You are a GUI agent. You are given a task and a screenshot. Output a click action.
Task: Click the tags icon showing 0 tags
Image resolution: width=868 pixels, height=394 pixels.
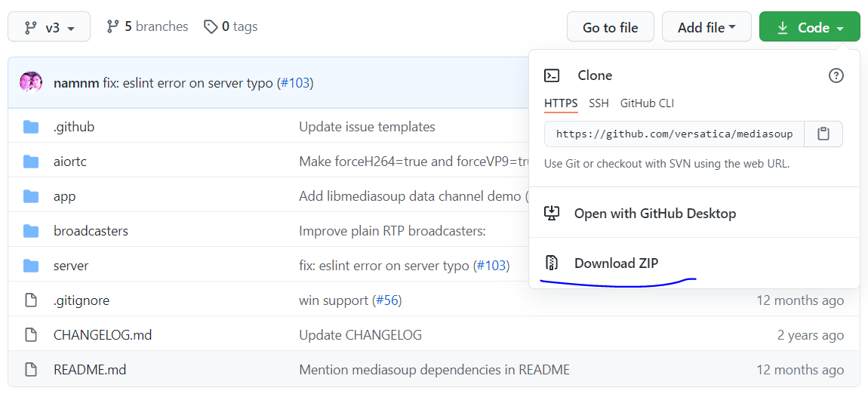point(211,26)
